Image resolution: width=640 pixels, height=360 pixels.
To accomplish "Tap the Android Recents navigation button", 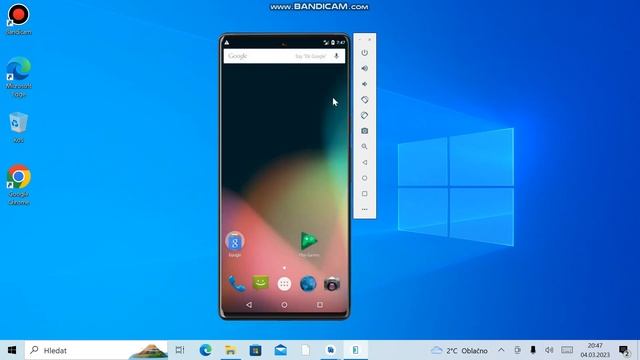I will click(320, 305).
